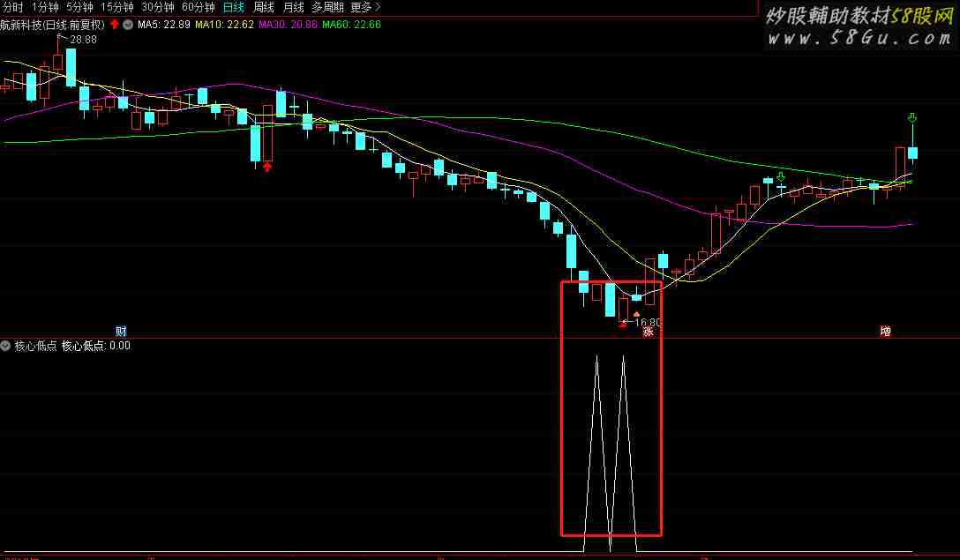Open the 涨 event marker

tap(648, 332)
